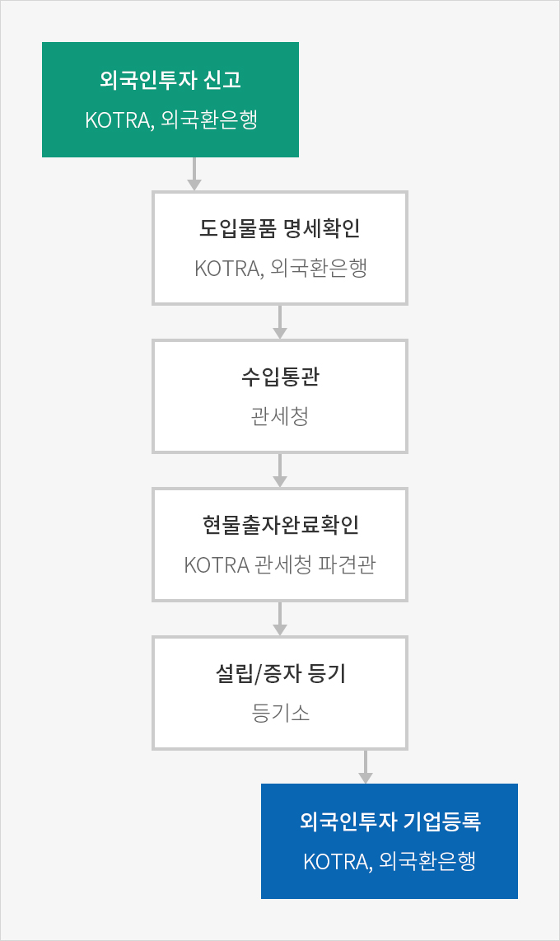Click KOTRA, 외국환은행 text in the blue box

click(390, 862)
